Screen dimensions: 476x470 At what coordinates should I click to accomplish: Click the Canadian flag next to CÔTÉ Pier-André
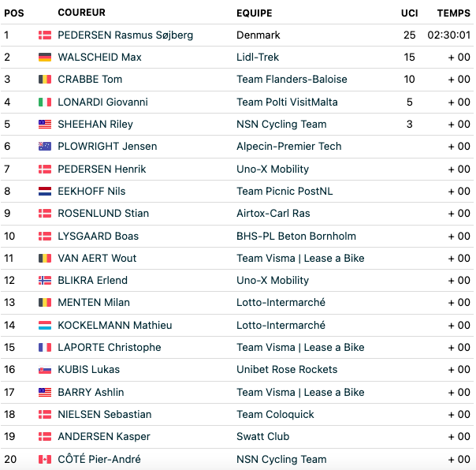(45, 459)
